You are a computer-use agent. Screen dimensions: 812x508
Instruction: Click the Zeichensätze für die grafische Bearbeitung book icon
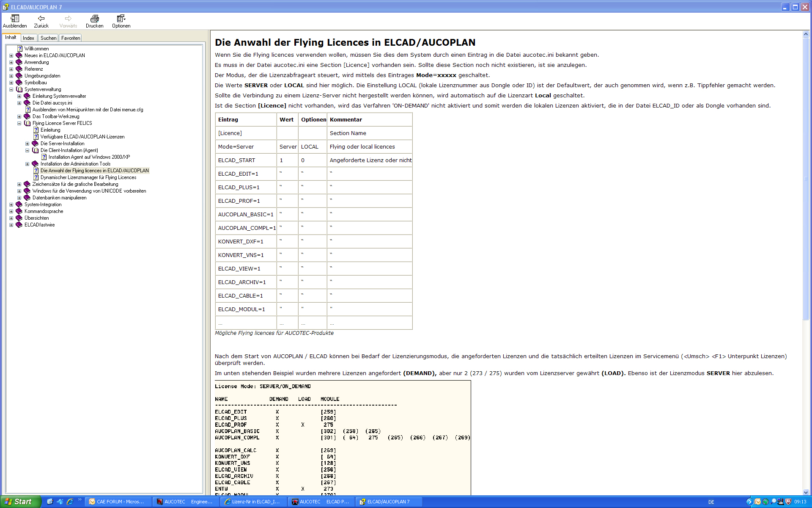pos(27,184)
